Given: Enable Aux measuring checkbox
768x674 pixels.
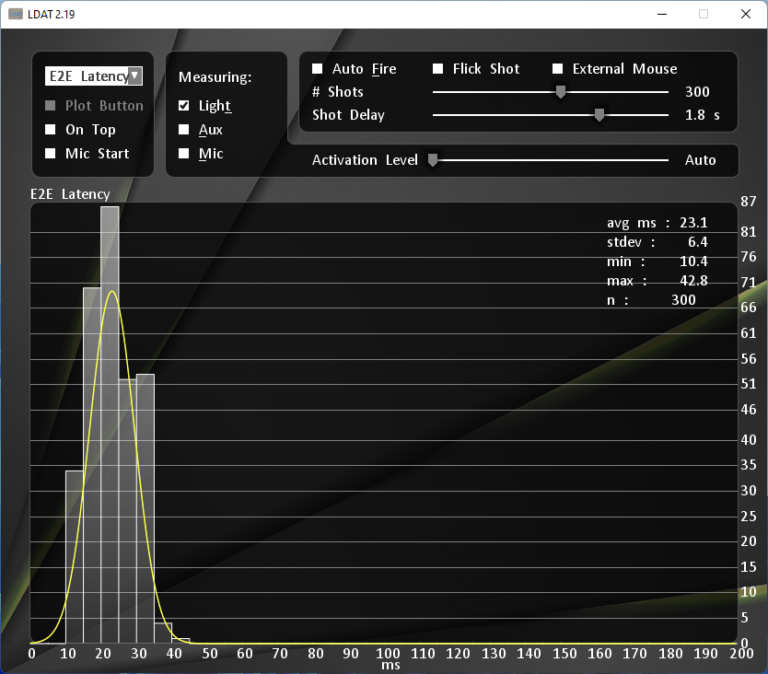Looking at the screenshot, I should [x=184, y=130].
